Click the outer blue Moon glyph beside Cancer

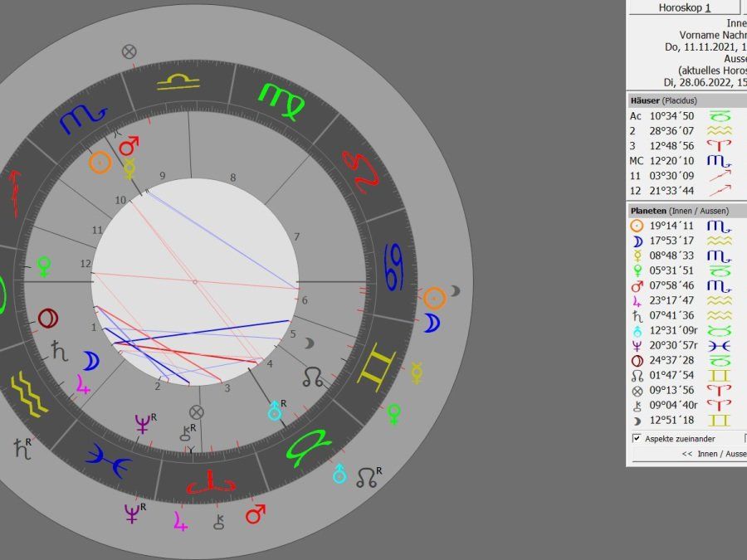(x=432, y=323)
